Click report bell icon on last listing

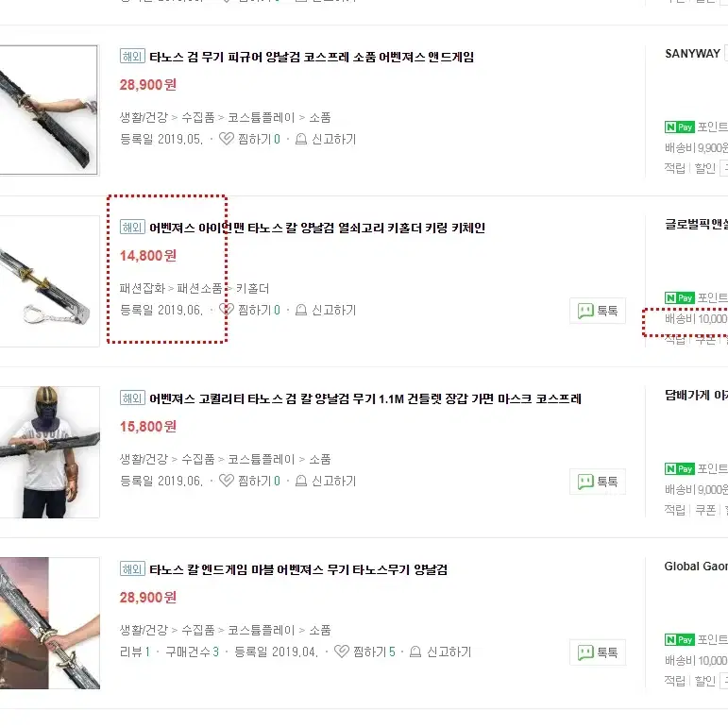(415, 652)
